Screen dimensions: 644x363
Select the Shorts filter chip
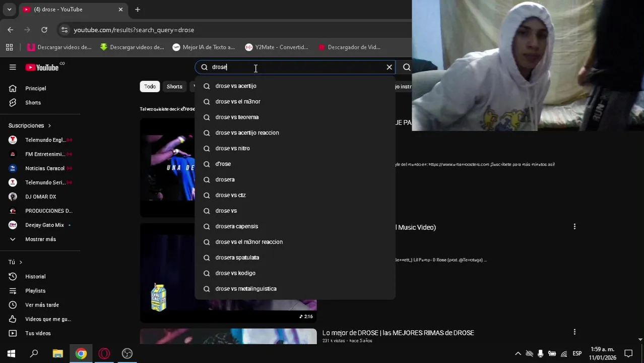tap(174, 86)
